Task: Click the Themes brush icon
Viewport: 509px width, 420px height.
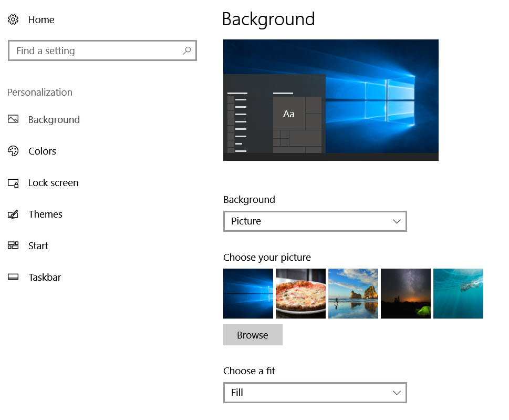Action: [x=13, y=214]
